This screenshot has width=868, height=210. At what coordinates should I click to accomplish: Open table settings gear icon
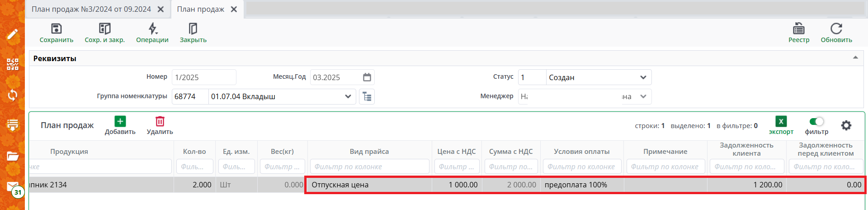click(846, 125)
